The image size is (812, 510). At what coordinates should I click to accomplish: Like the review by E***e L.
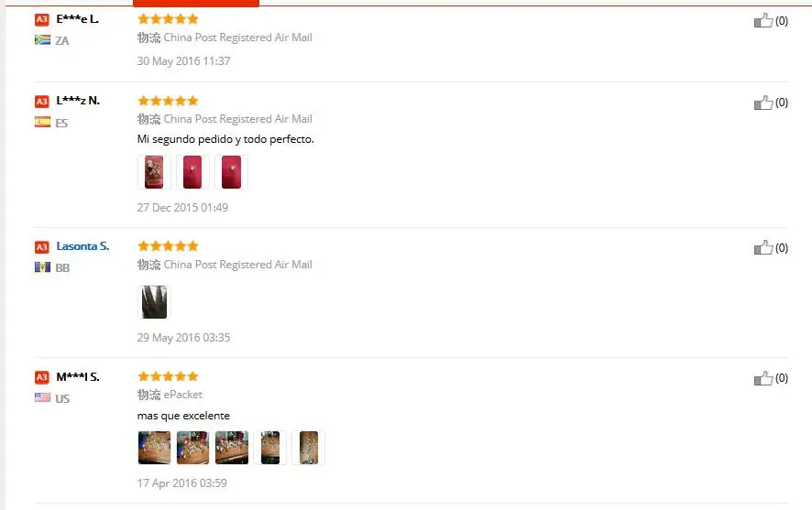coord(763,21)
